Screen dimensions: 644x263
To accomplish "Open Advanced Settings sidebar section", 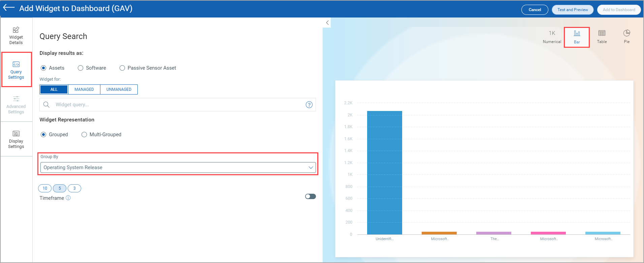I will (16, 105).
